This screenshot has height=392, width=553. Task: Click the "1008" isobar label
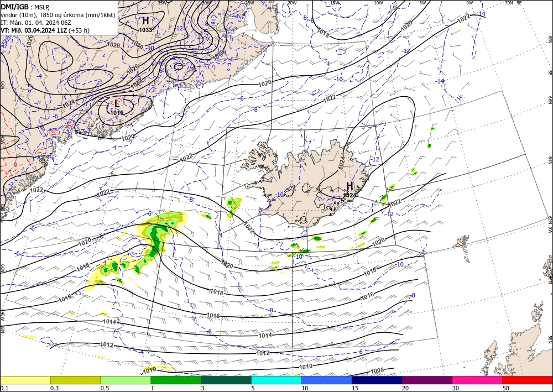[x=377, y=371]
